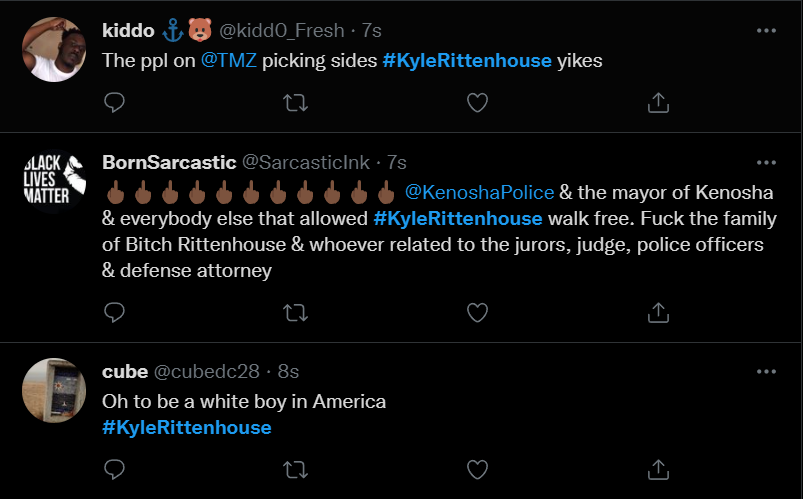Reply to BornSarcastic's tweet
The height and width of the screenshot is (499, 803).
[x=115, y=313]
